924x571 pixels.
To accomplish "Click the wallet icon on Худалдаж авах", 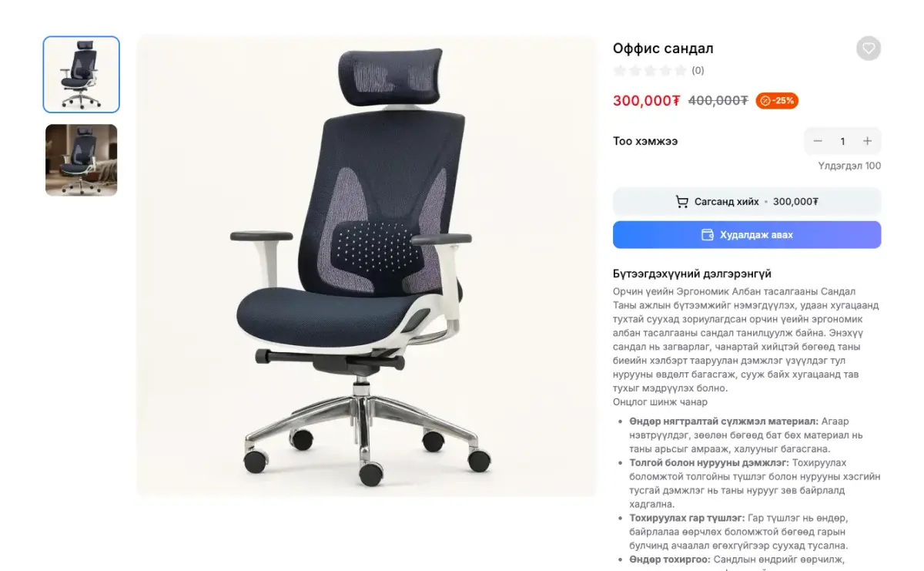I will (708, 235).
